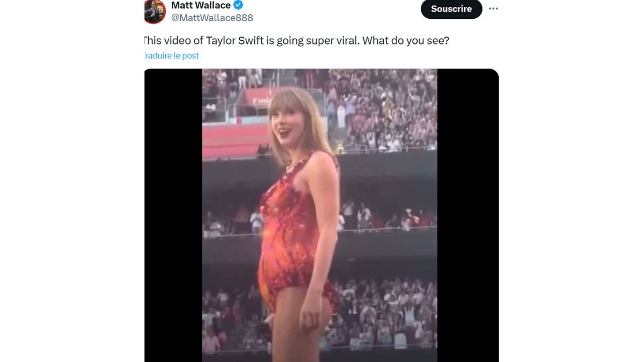Click the @MattWallace888 handle

coord(211,18)
